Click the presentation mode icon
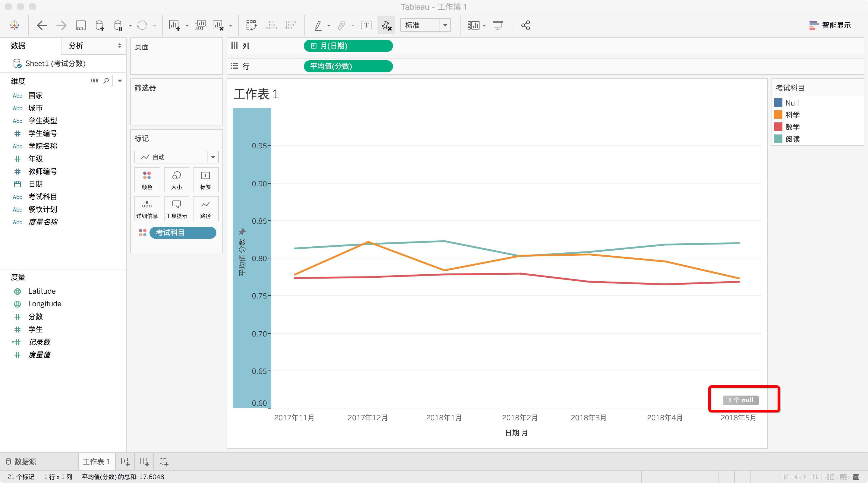868x483 pixels. click(498, 25)
